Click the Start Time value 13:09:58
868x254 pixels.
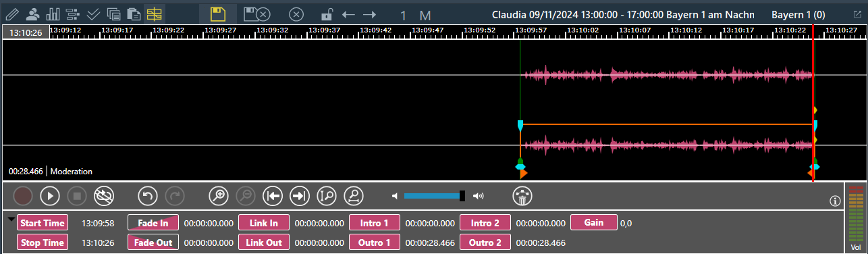point(98,223)
